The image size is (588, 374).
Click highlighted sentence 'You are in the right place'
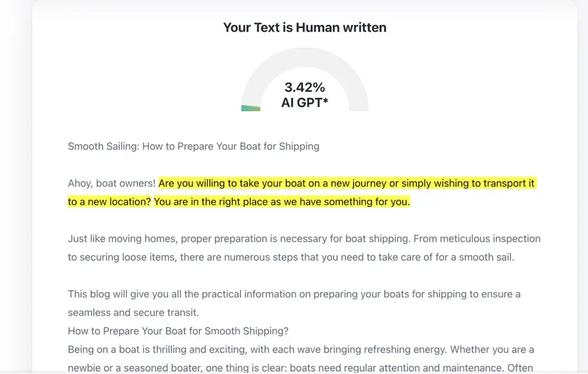[x=282, y=202]
